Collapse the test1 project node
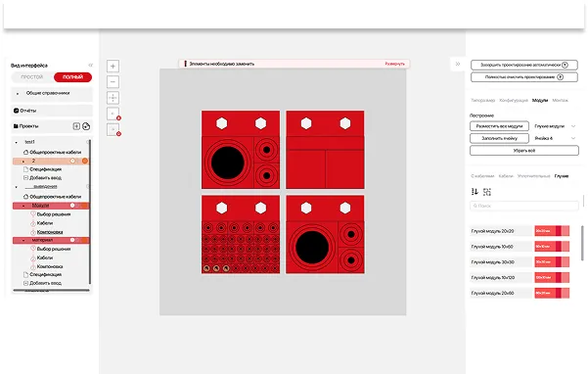This screenshot has height=374, width=588. (x=16, y=142)
